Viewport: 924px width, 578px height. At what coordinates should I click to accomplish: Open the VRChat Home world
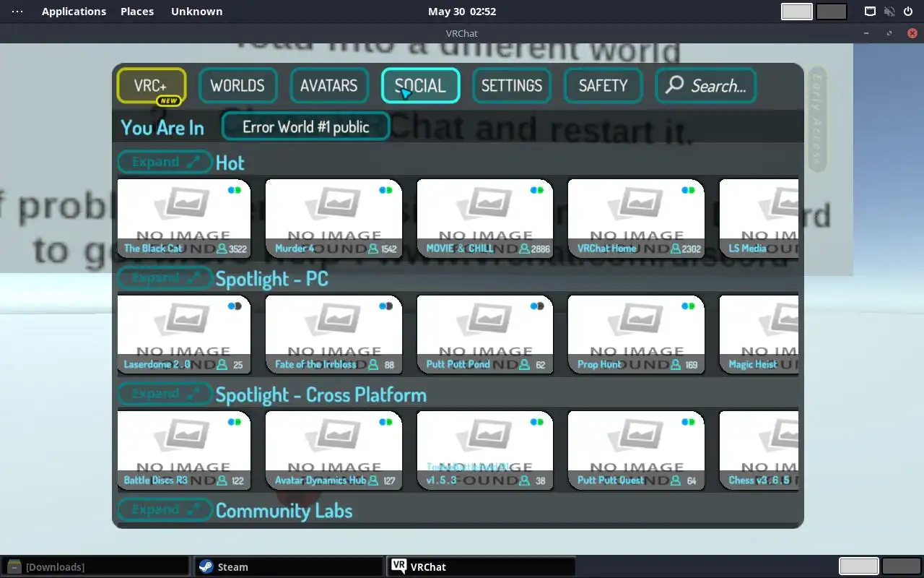click(636, 219)
